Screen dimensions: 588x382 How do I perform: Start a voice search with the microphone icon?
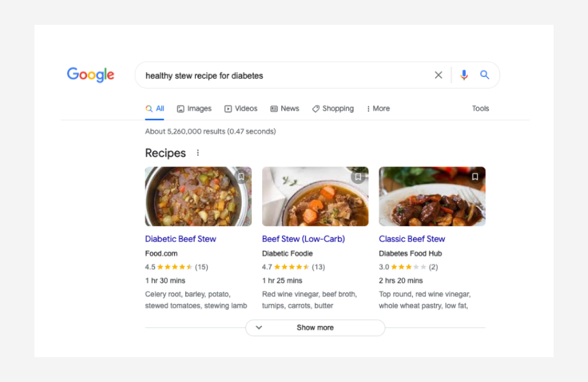click(464, 74)
